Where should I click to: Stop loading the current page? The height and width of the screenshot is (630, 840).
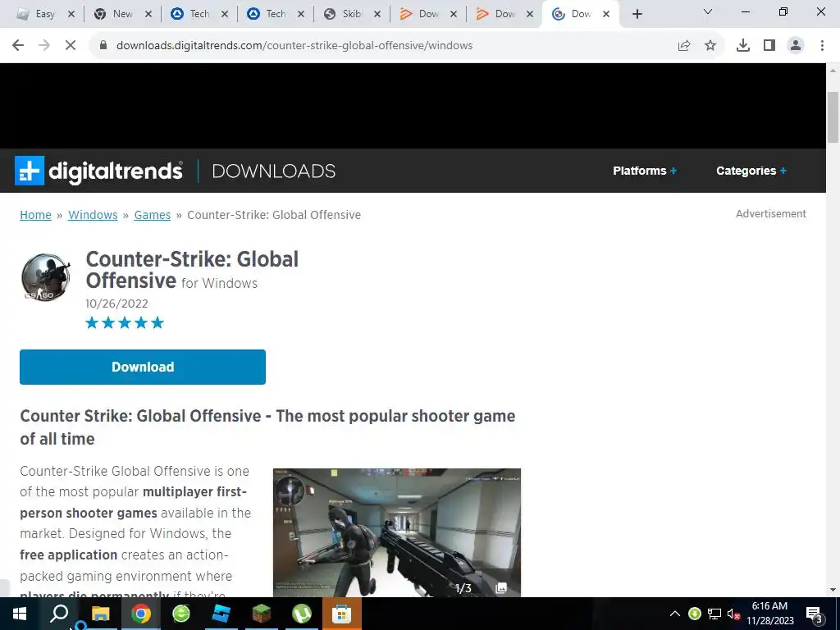click(71, 46)
